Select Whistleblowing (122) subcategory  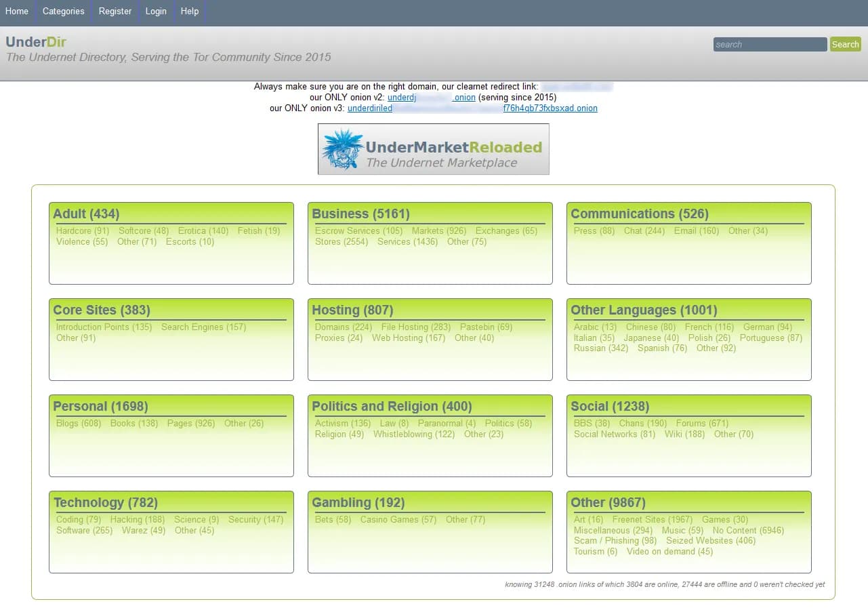click(414, 434)
